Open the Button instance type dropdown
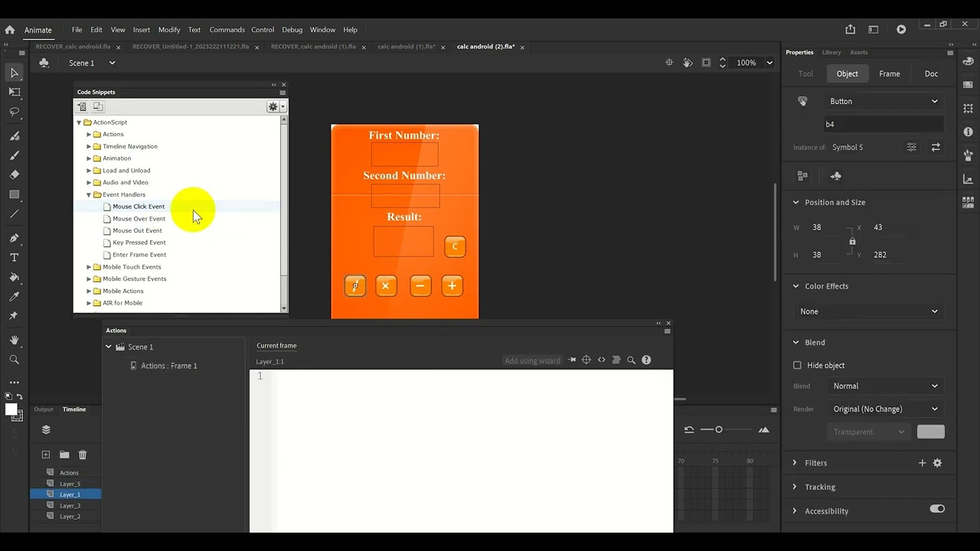 (x=884, y=101)
